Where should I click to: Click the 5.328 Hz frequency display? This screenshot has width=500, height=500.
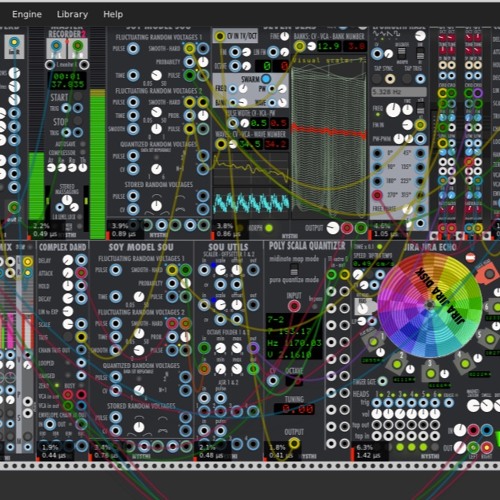pyautogui.click(x=399, y=92)
